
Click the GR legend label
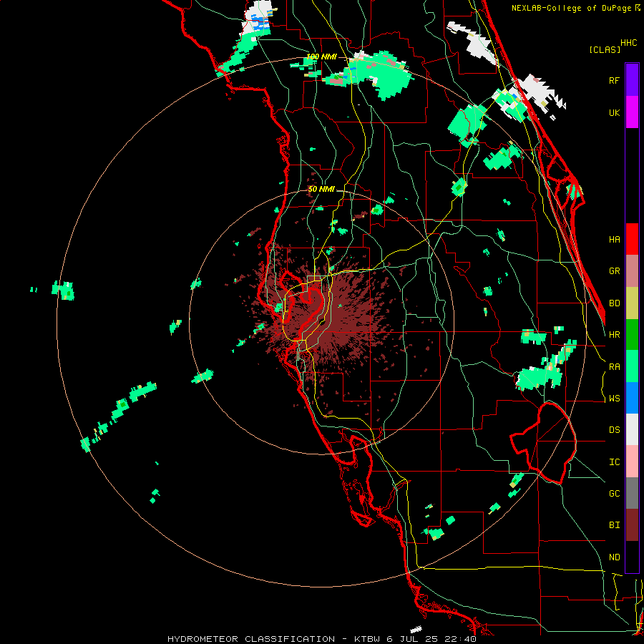(x=614, y=271)
